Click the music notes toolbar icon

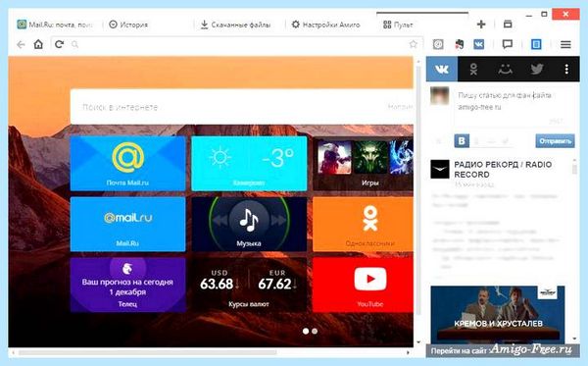[459, 44]
